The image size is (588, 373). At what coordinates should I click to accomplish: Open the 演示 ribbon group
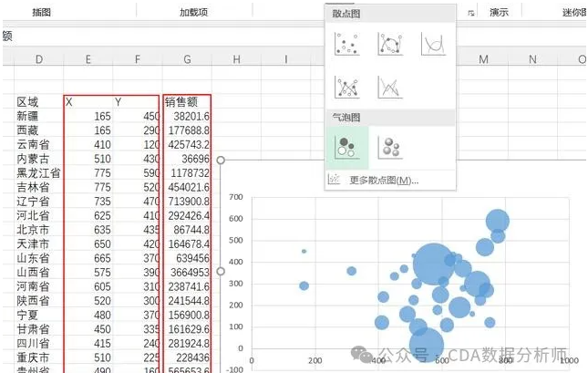[x=499, y=12]
